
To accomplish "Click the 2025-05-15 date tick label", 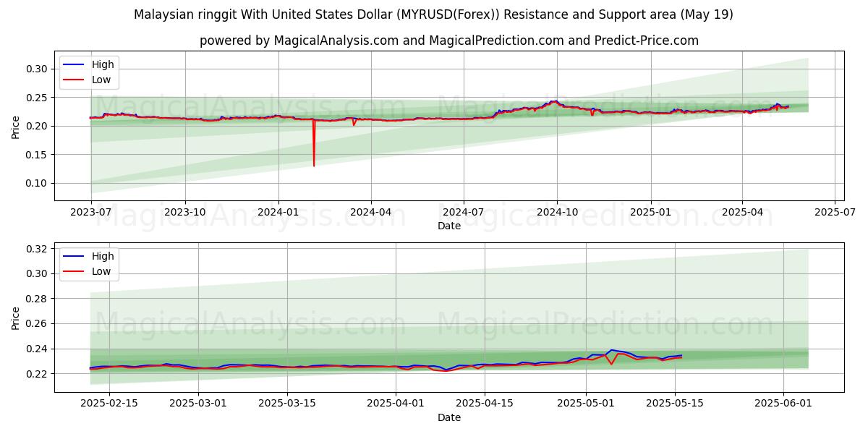I will [x=676, y=404].
